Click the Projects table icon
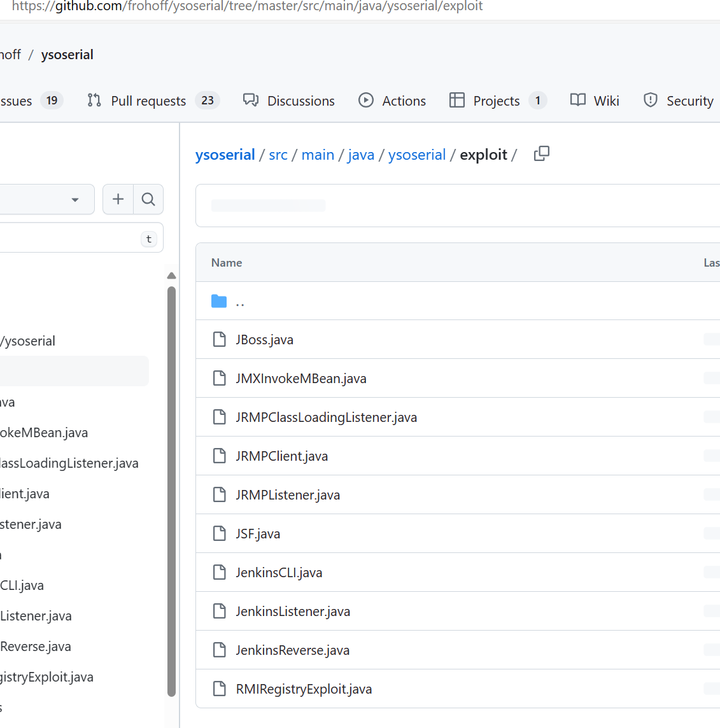Image resolution: width=720 pixels, height=728 pixels. [x=457, y=101]
